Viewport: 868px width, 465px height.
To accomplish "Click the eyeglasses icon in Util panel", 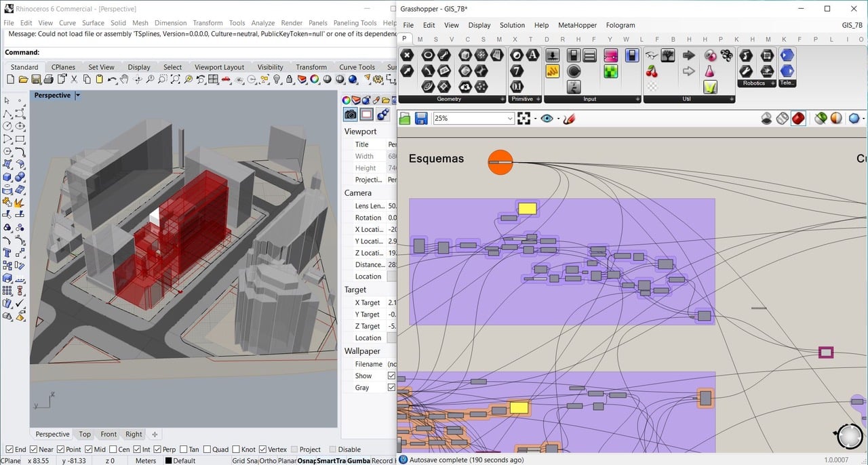I will point(652,56).
